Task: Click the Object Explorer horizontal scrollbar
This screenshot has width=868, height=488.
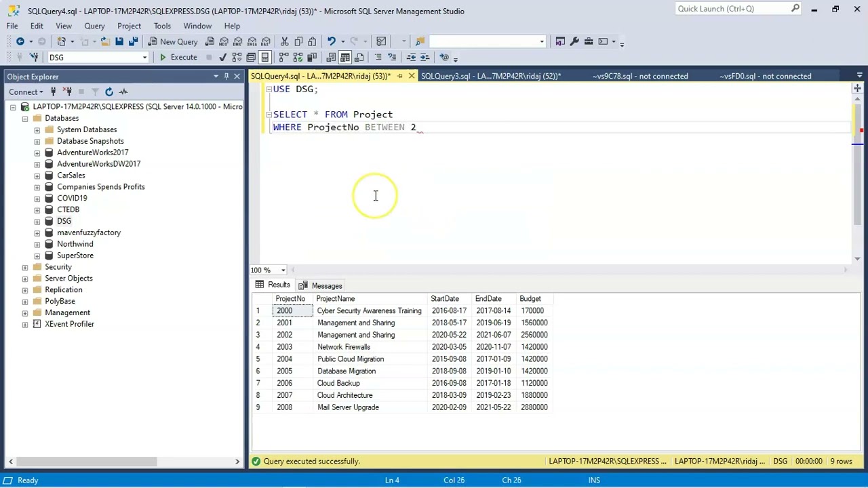Action: (86, 462)
